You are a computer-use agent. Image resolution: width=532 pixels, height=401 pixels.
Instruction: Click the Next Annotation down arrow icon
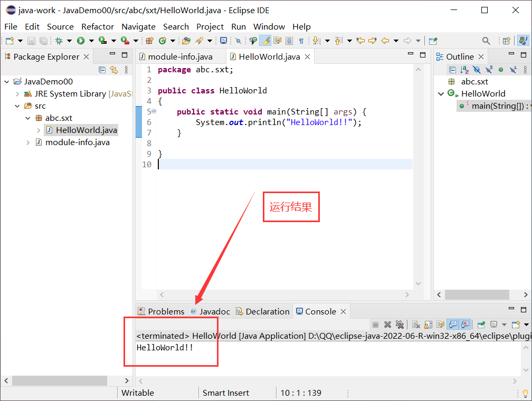(316, 41)
